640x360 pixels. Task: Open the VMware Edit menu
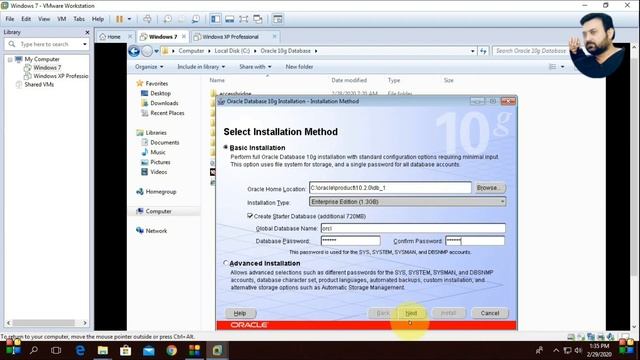click(x=26, y=19)
